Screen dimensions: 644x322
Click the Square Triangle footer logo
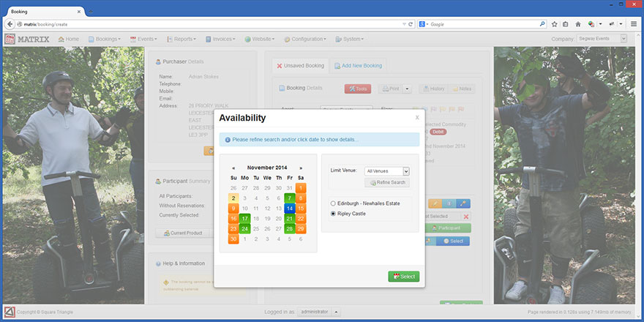pos(10,312)
